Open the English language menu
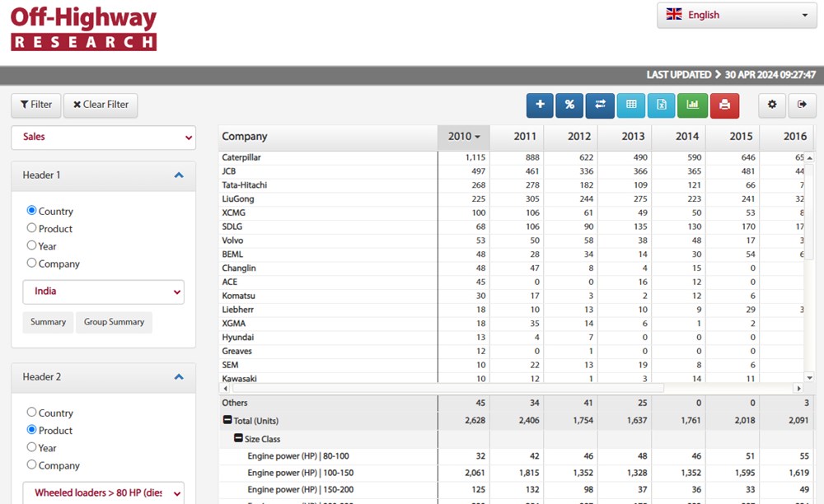 tap(736, 15)
